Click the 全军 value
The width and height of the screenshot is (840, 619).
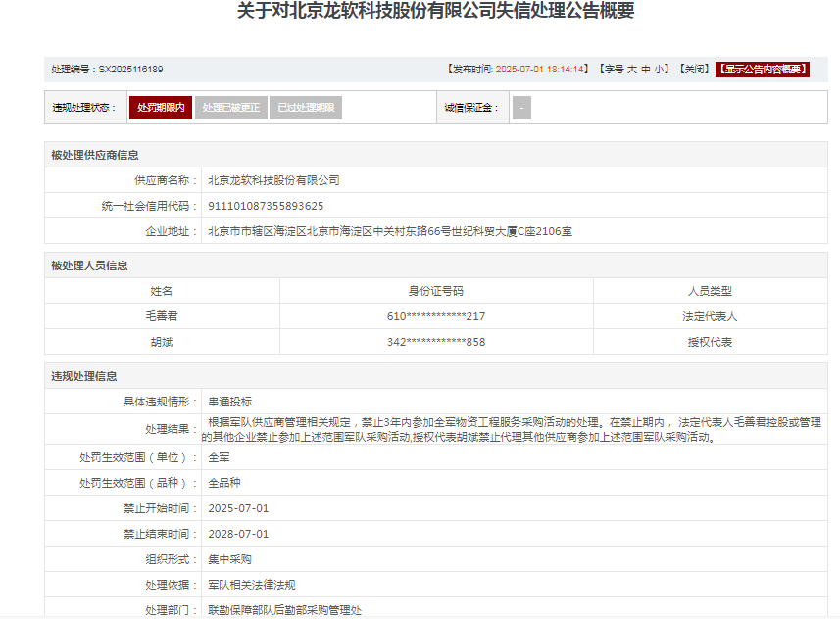tap(219, 457)
